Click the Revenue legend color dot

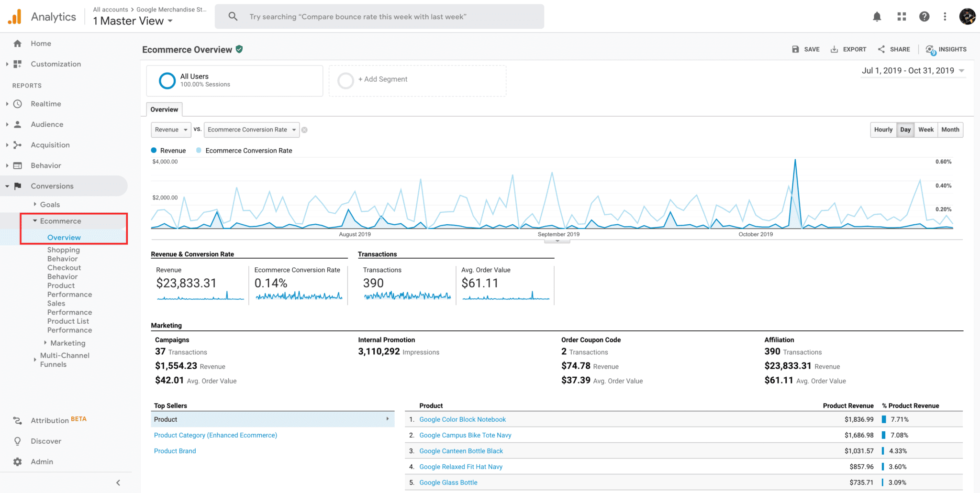click(x=154, y=150)
